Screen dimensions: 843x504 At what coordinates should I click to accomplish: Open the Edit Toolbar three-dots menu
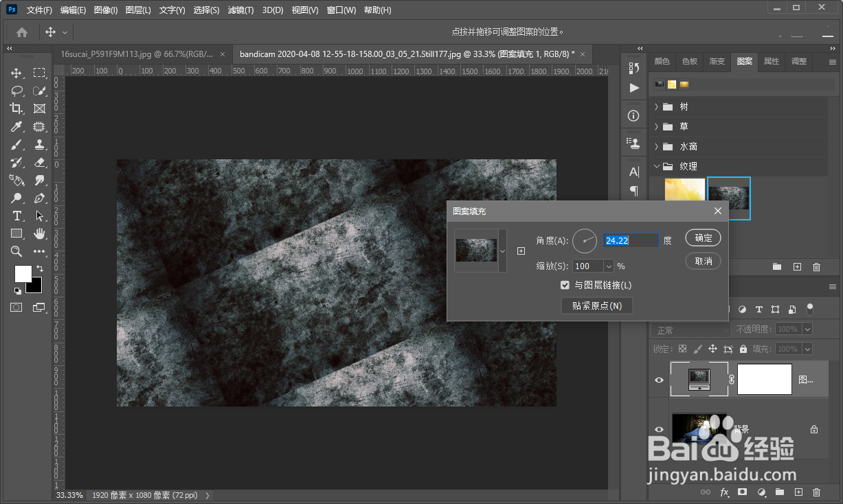(40, 251)
